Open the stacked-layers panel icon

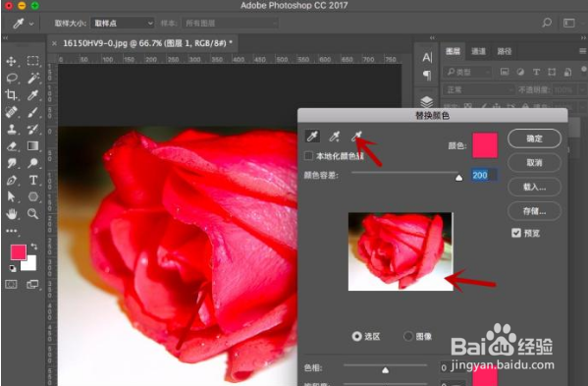coord(427,102)
